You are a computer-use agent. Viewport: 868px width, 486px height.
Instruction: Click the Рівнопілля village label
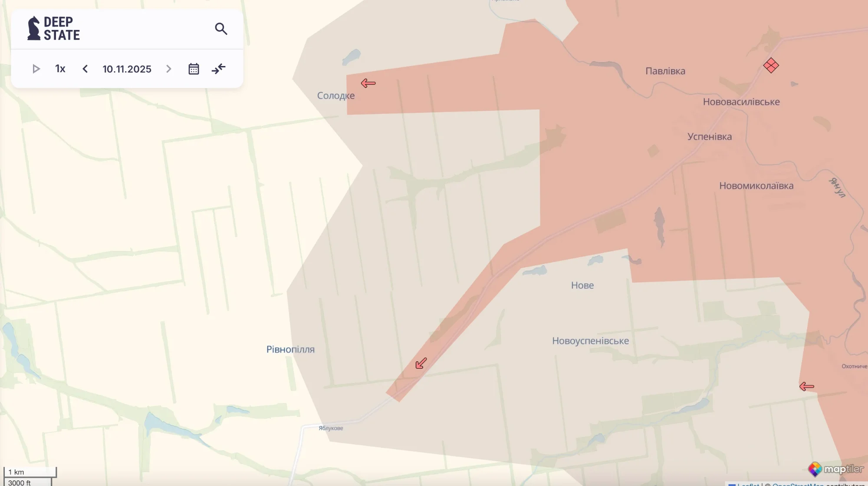(x=290, y=349)
